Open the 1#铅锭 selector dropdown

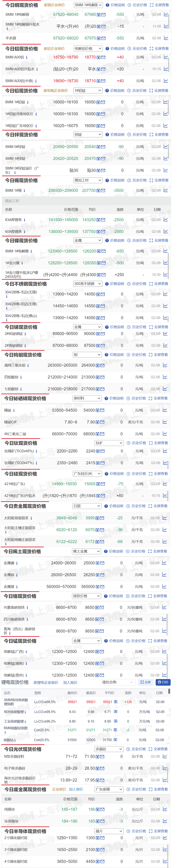(88, 91)
